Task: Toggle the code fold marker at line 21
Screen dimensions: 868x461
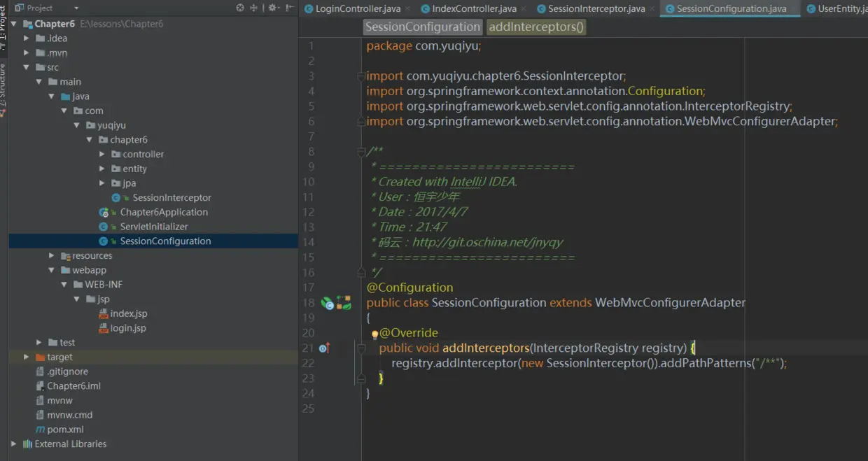Action: point(361,348)
